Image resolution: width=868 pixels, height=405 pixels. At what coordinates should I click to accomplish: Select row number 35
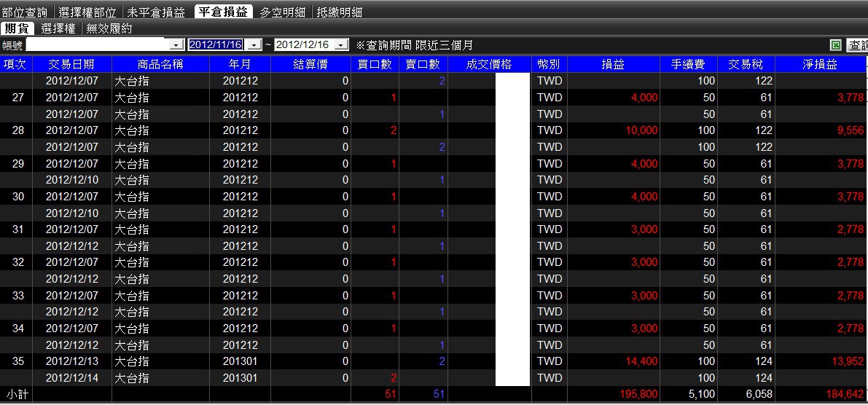pos(17,361)
